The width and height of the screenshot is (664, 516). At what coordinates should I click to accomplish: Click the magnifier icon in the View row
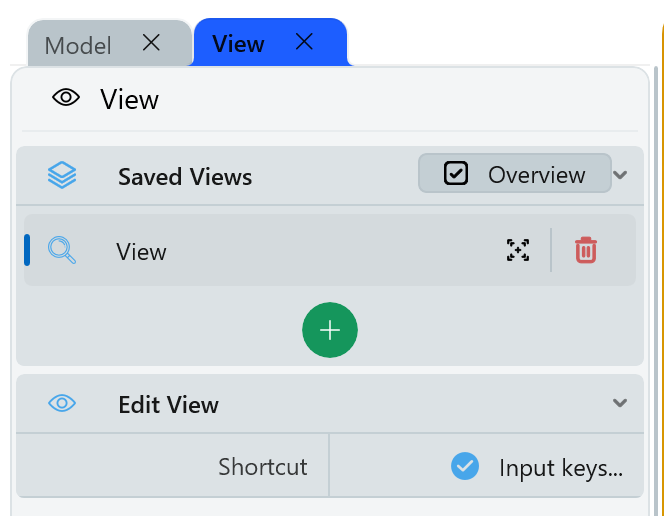point(62,251)
